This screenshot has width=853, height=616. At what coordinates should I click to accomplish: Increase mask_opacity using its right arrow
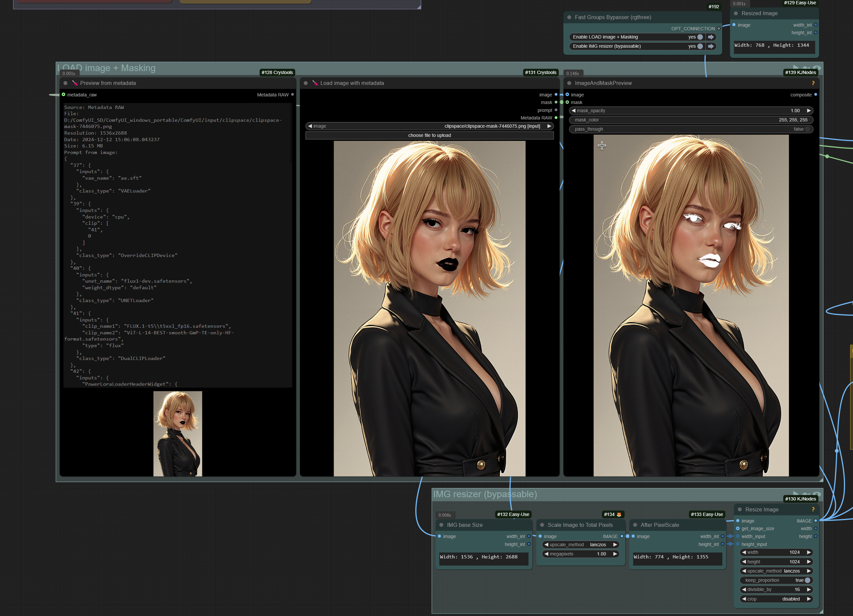(809, 110)
